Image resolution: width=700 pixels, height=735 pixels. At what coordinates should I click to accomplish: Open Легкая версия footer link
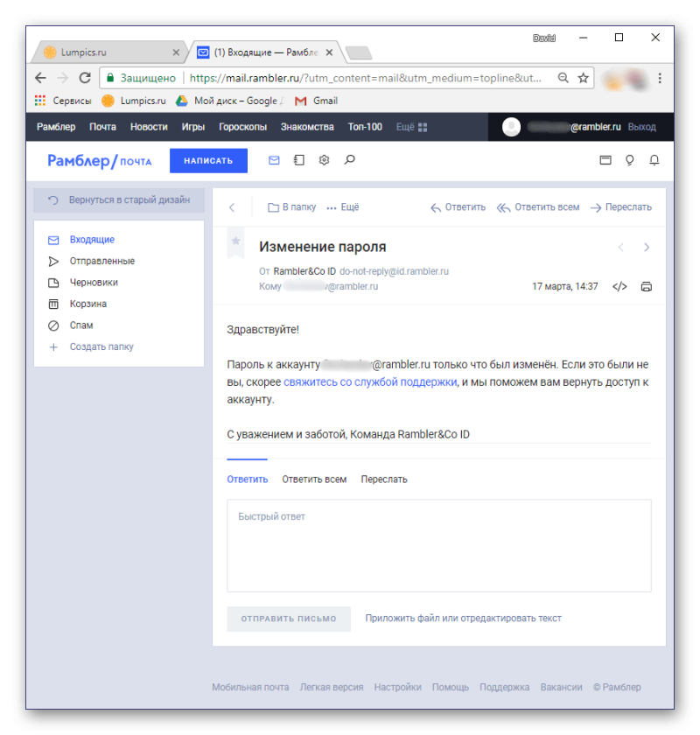coord(332,687)
